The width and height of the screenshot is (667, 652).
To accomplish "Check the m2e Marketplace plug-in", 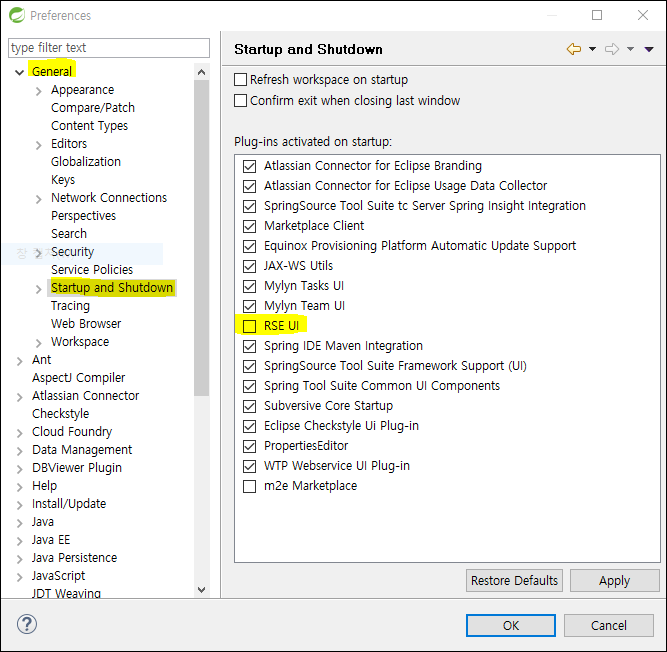I will 249,486.
